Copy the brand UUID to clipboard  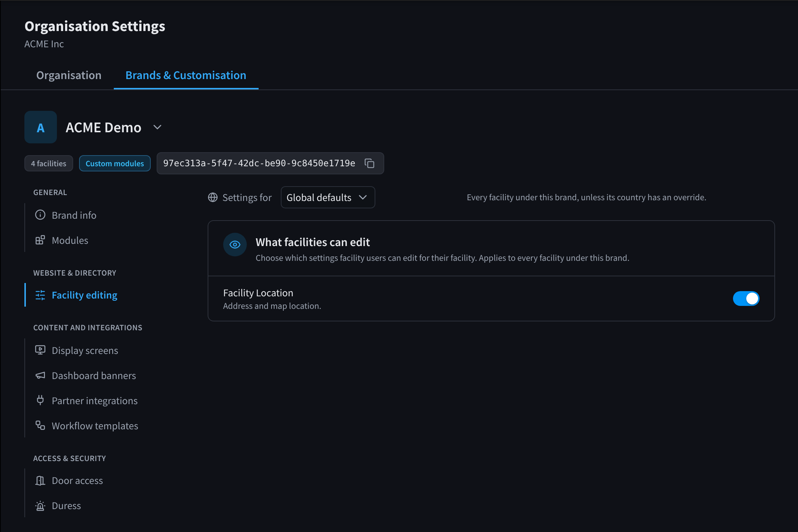click(x=369, y=163)
